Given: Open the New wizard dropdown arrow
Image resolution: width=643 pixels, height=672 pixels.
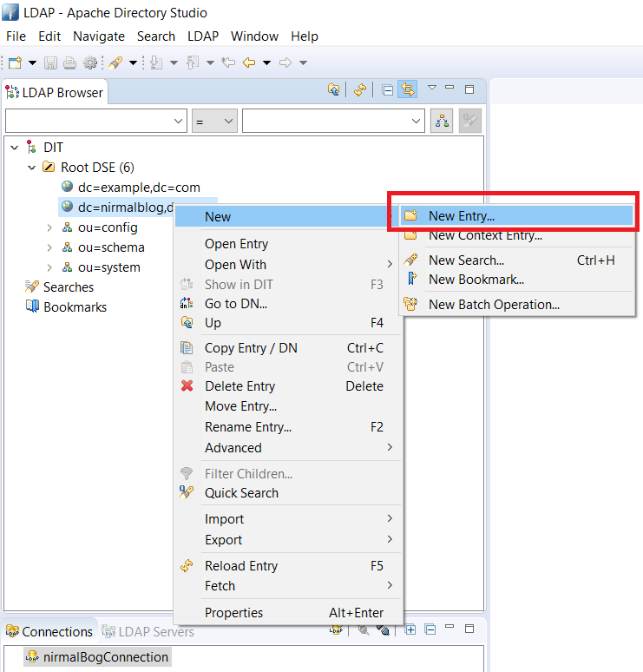Looking at the screenshot, I should click(33, 63).
